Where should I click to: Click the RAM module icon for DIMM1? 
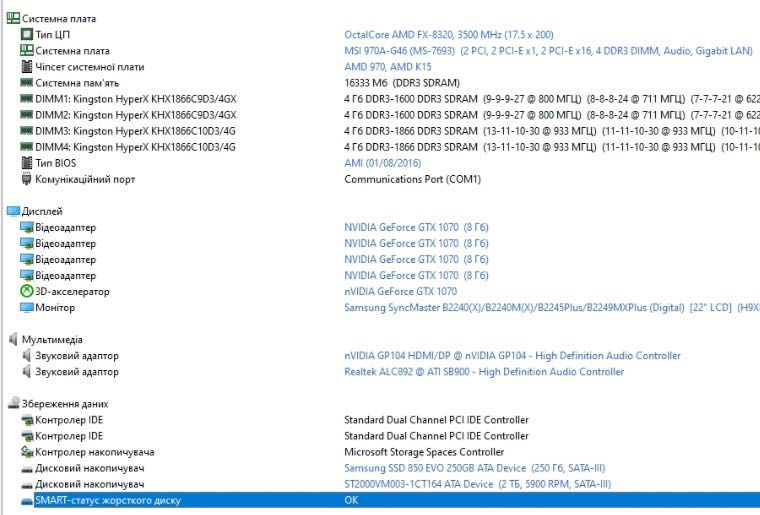[27, 98]
